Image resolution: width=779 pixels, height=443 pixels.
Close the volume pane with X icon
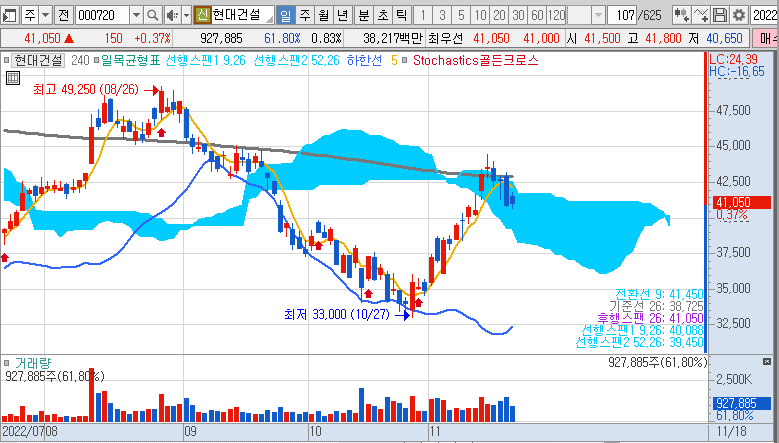point(767,362)
